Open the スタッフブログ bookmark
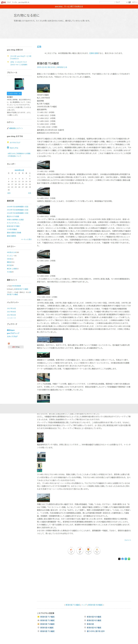 coord(12,336)
